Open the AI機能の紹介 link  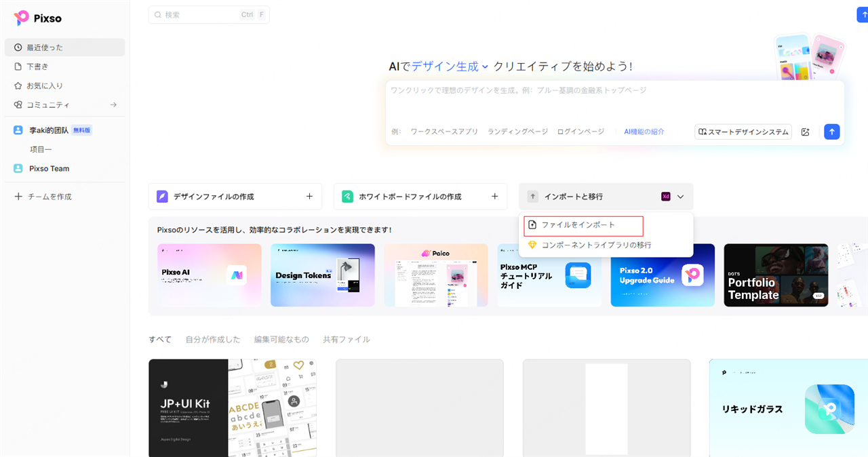point(644,132)
